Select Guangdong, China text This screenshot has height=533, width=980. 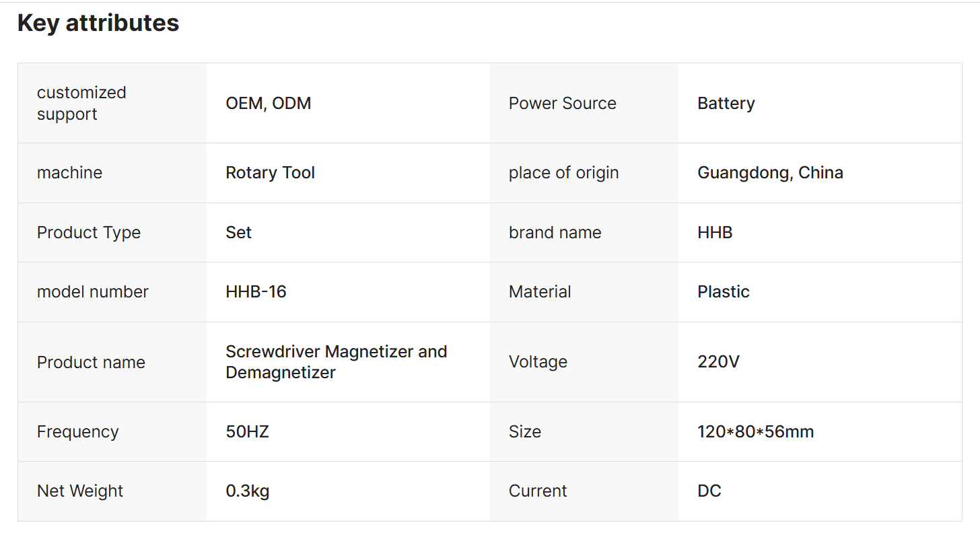pyautogui.click(x=770, y=172)
